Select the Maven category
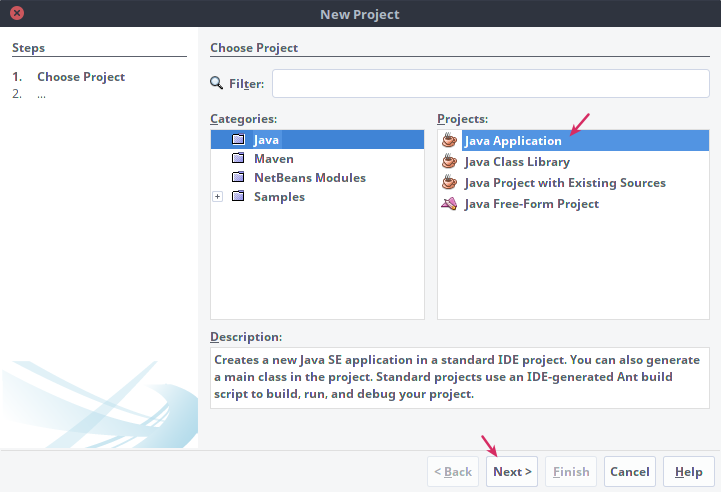Screen dimensions: 721x492 coord(274,159)
